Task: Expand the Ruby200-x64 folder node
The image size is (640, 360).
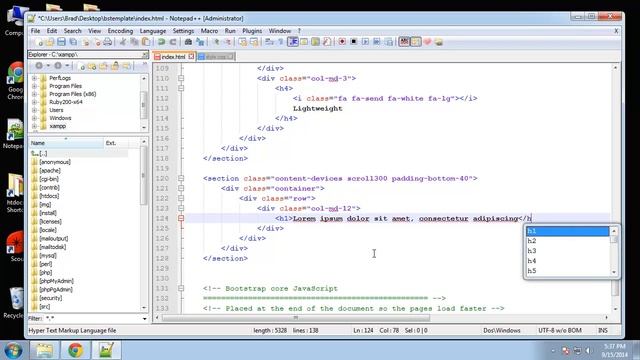Action: 34,102
